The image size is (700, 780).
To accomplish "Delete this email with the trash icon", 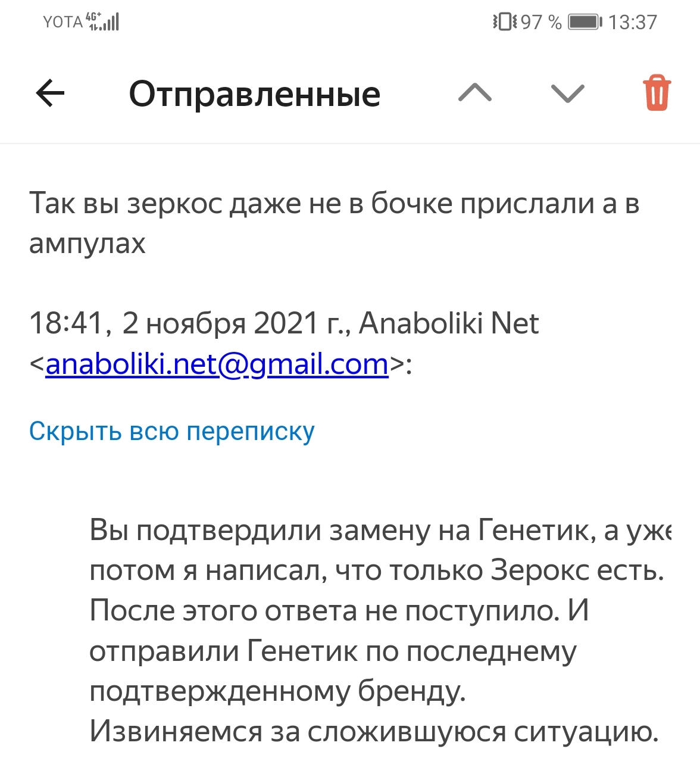I will point(657,93).
